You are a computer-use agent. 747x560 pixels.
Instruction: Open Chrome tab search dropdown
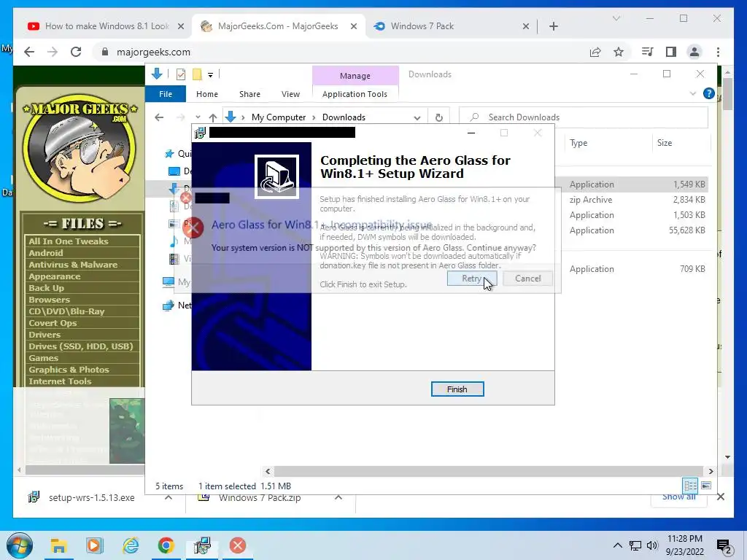616,18
